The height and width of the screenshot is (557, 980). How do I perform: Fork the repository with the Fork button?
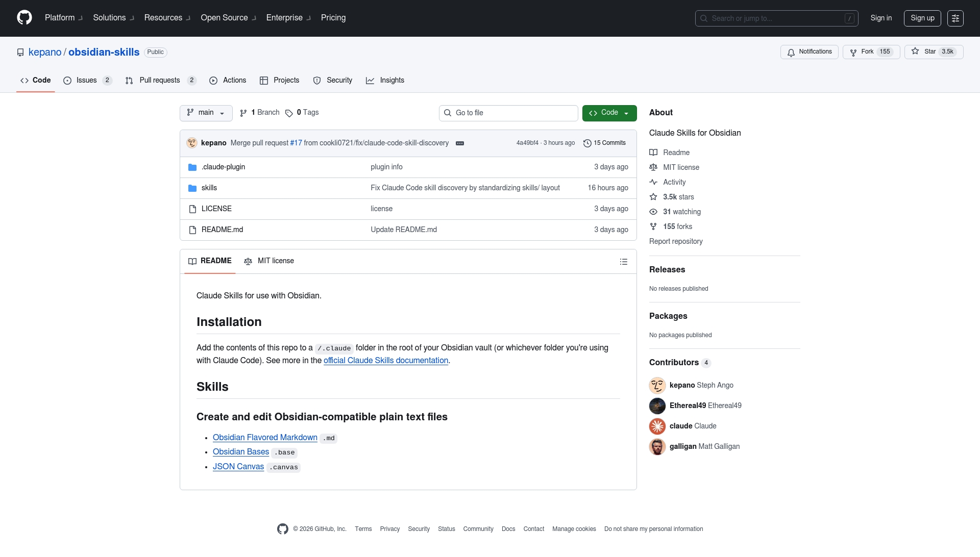[x=871, y=52]
